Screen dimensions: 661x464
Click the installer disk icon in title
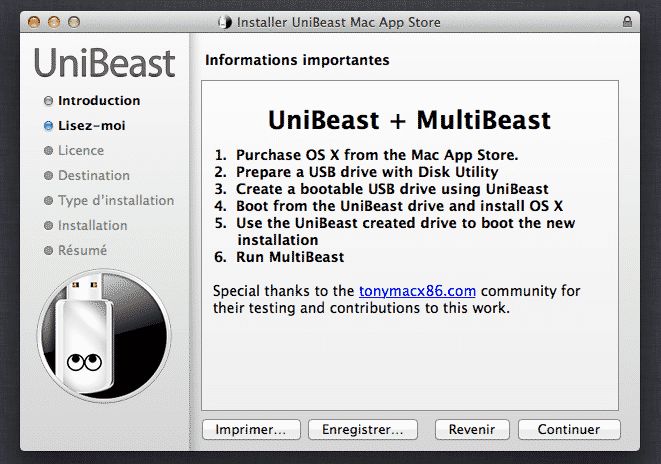225,22
